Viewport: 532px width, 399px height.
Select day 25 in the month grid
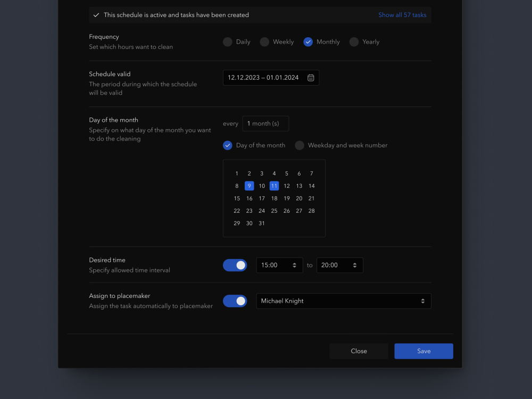click(274, 211)
